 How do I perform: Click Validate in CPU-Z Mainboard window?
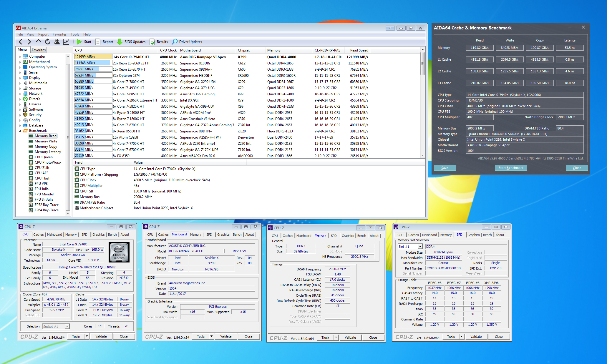coord(226,336)
